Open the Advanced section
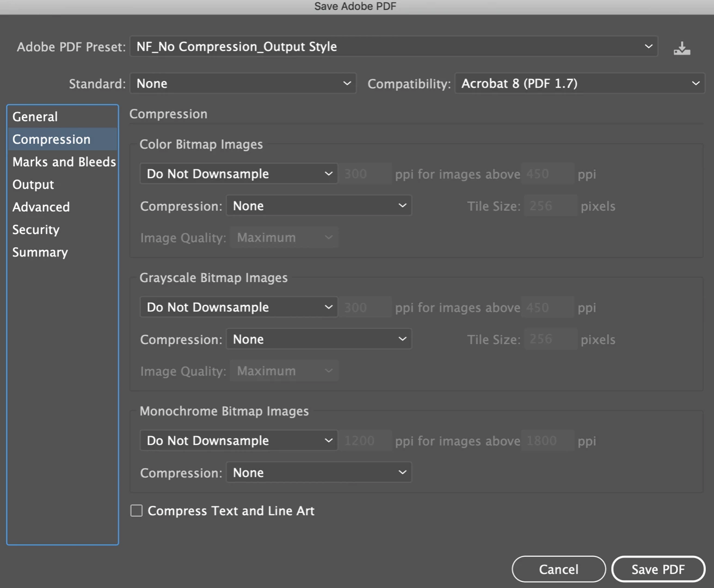Image resolution: width=714 pixels, height=588 pixels. (63, 207)
